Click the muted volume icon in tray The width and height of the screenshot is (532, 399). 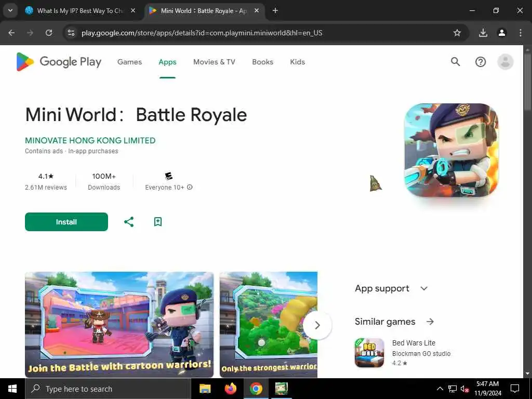464,389
